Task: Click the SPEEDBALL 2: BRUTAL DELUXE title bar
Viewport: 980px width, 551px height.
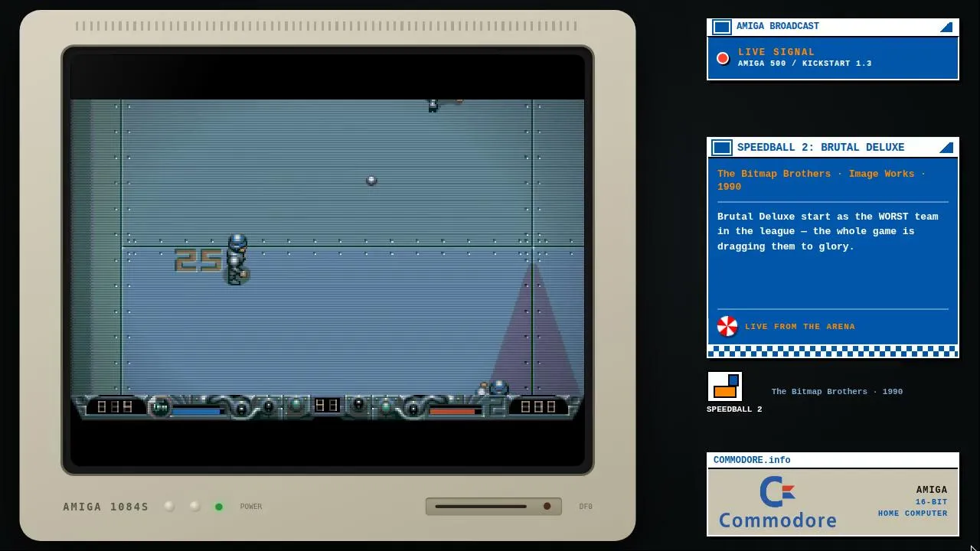Action: click(x=833, y=148)
